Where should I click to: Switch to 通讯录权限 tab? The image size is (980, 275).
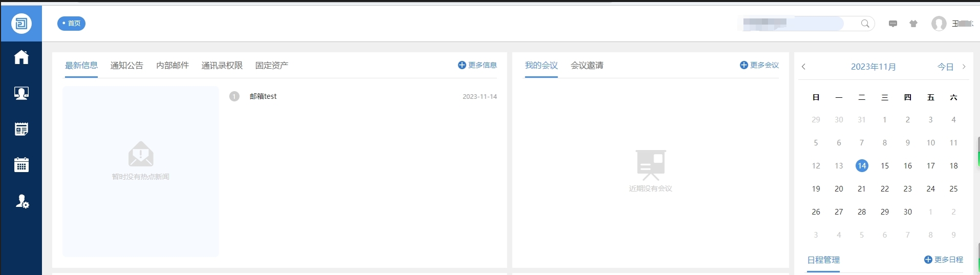pyautogui.click(x=222, y=66)
